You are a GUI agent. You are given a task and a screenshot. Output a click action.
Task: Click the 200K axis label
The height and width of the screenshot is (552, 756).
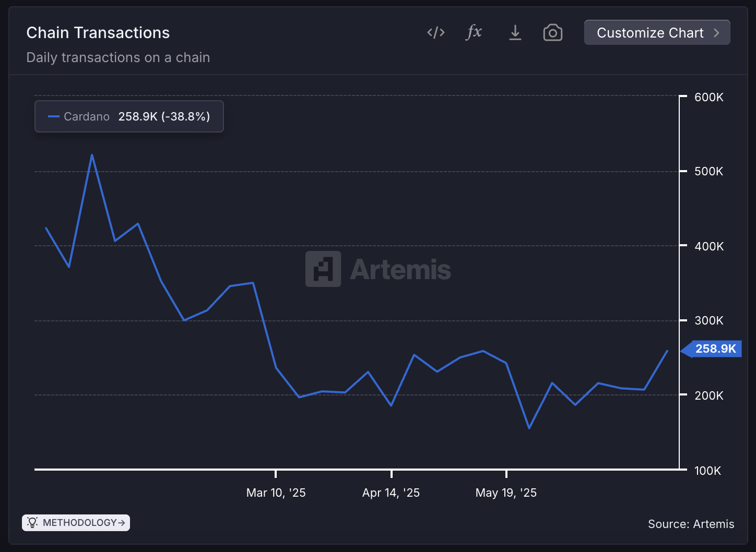pos(708,395)
